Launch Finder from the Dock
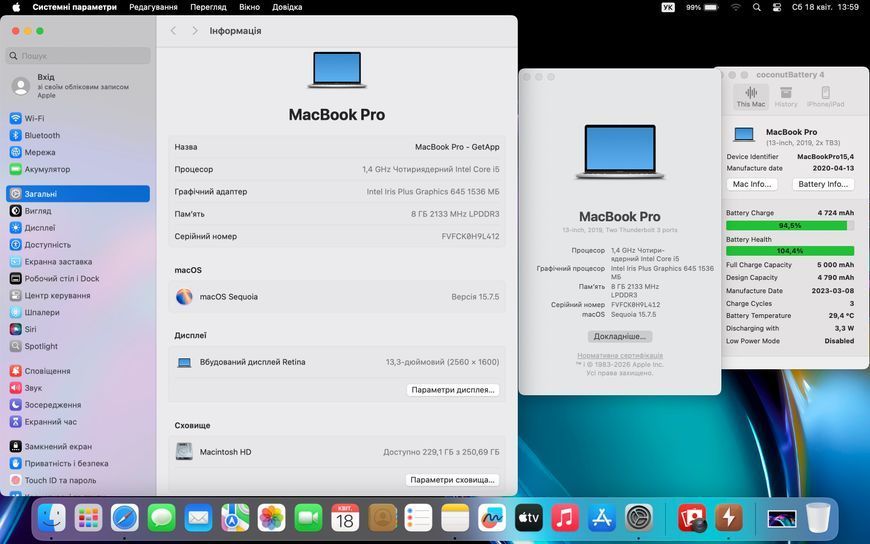Viewport: 870px width, 544px height. point(52,518)
